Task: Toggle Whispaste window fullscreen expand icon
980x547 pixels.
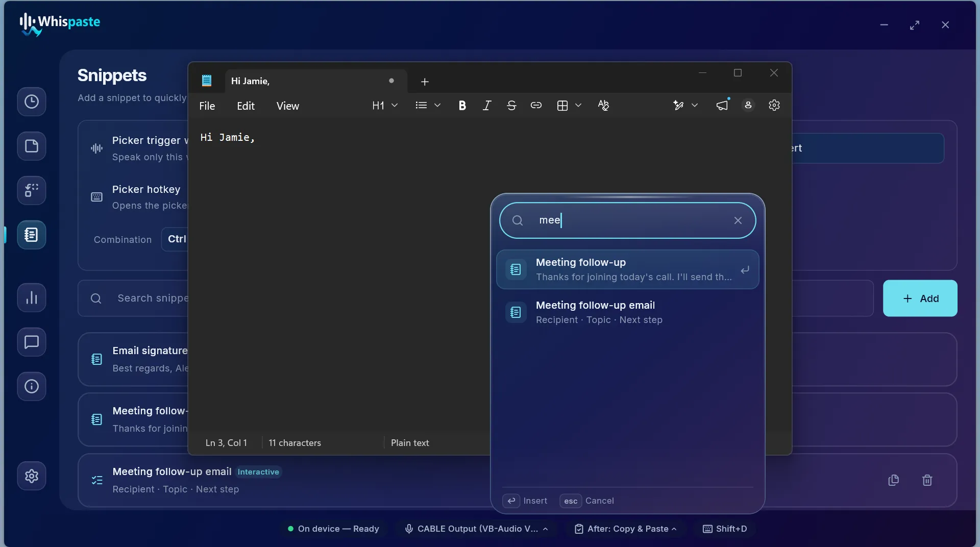Action: (915, 25)
